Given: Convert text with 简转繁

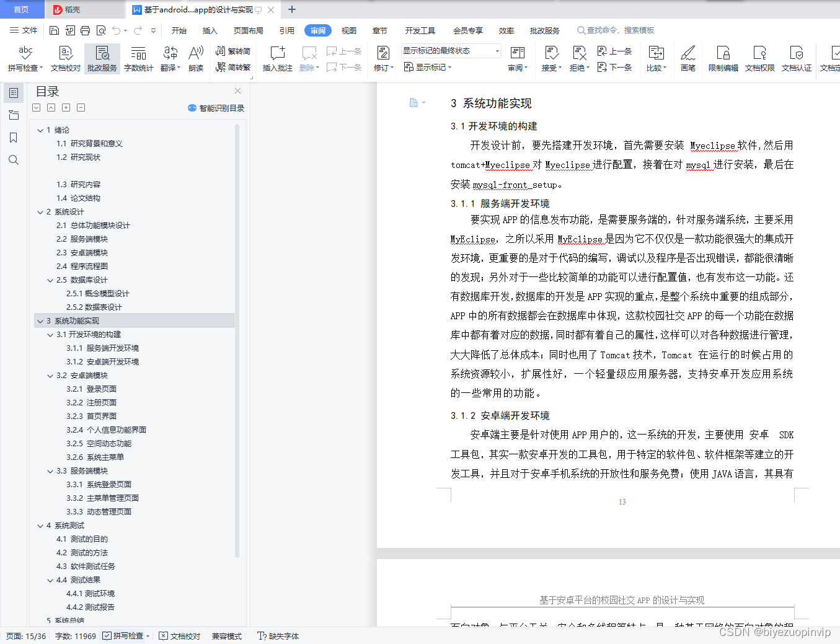Looking at the screenshot, I should (x=233, y=67).
